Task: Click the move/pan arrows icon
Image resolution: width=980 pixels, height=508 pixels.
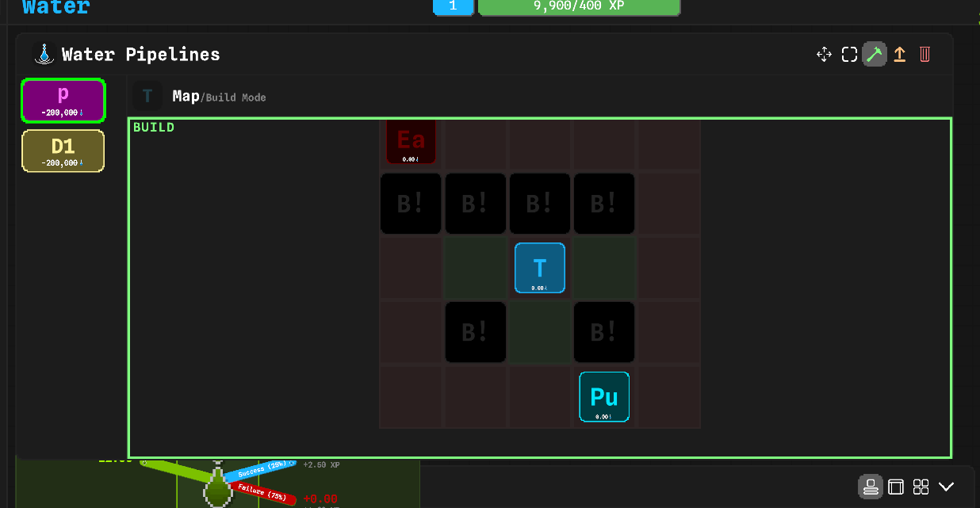Action: coord(824,55)
